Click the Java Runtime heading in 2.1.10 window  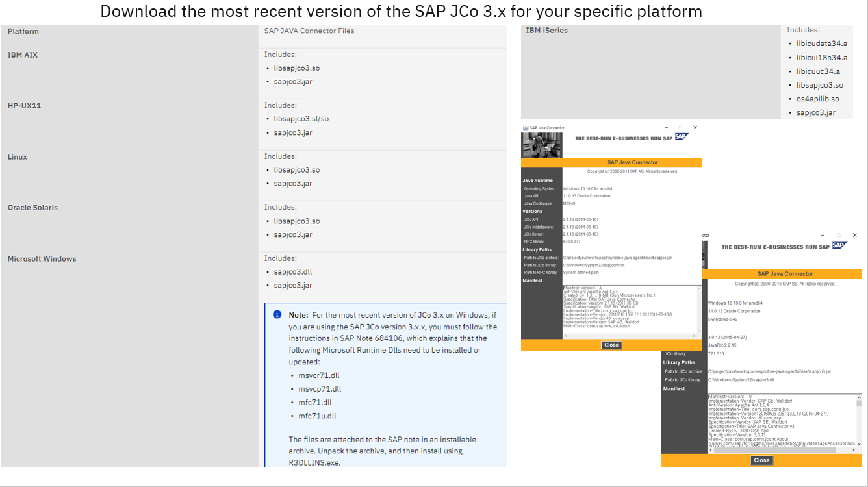point(538,181)
